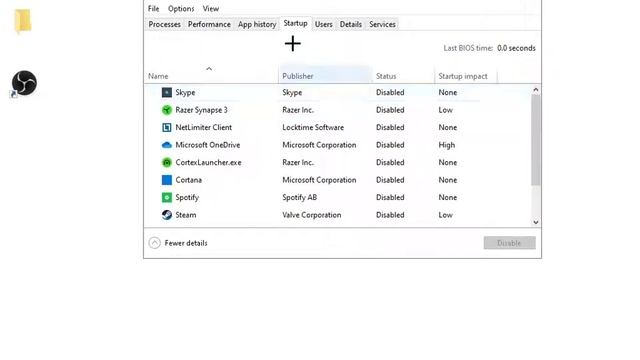
Task: Click Microsoft Corporation publisher in OneDrive row
Action: pyautogui.click(x=319, y=145)
